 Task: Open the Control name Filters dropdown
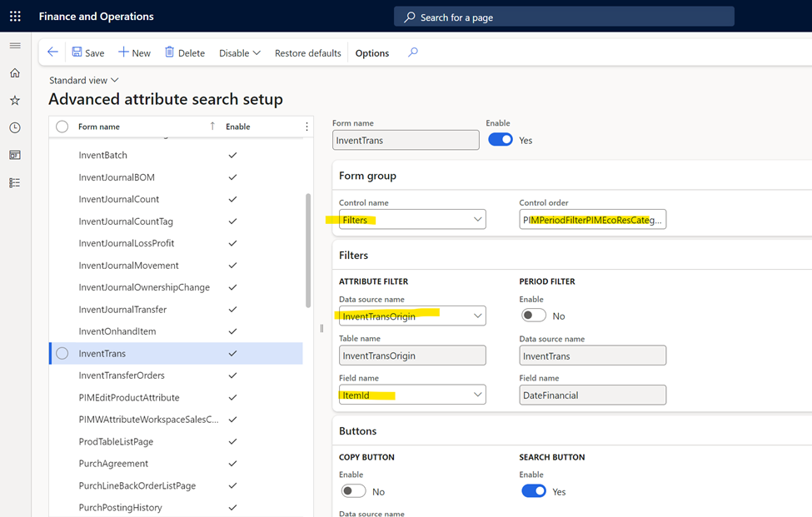click(412, 220)
